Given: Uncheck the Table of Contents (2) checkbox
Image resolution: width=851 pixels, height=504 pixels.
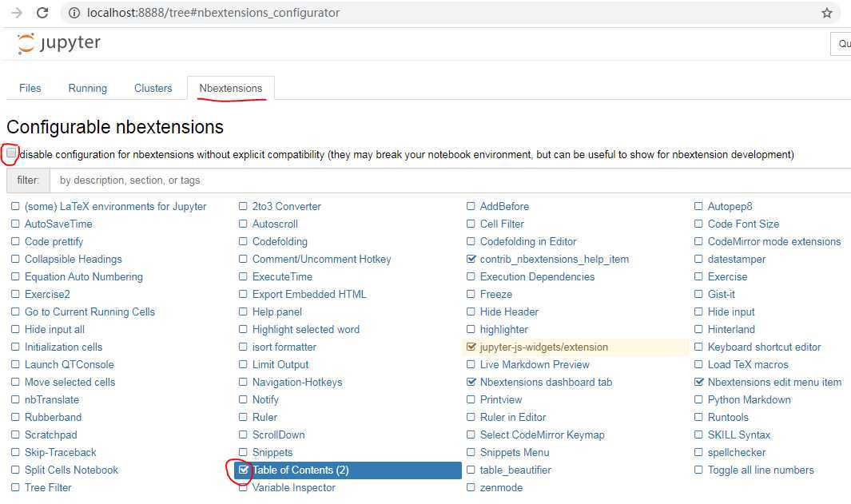Looking at the screenshot, I should tap(243, 470).
